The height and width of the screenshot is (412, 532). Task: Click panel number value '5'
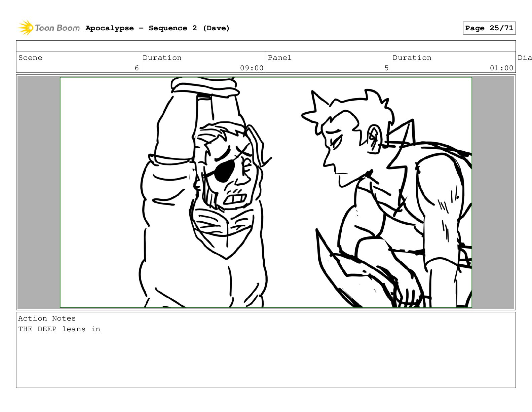click(x=386, y=68)
